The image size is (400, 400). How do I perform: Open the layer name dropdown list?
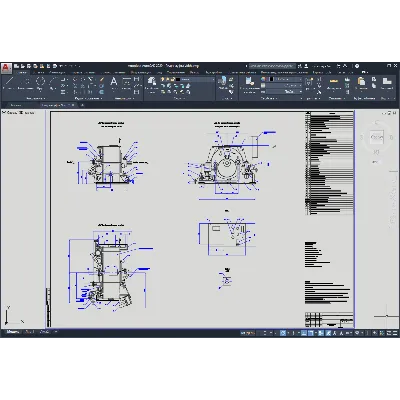click(x=197, y=79)
